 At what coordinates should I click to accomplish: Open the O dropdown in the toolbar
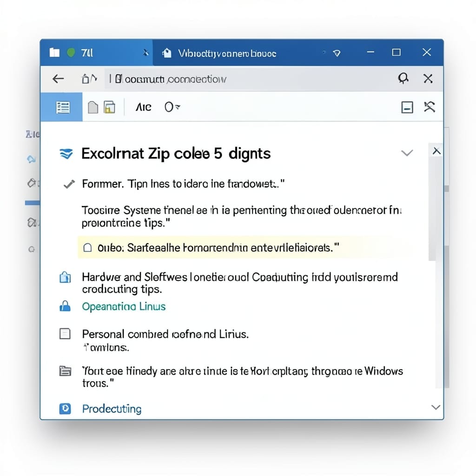click(172, 107)
